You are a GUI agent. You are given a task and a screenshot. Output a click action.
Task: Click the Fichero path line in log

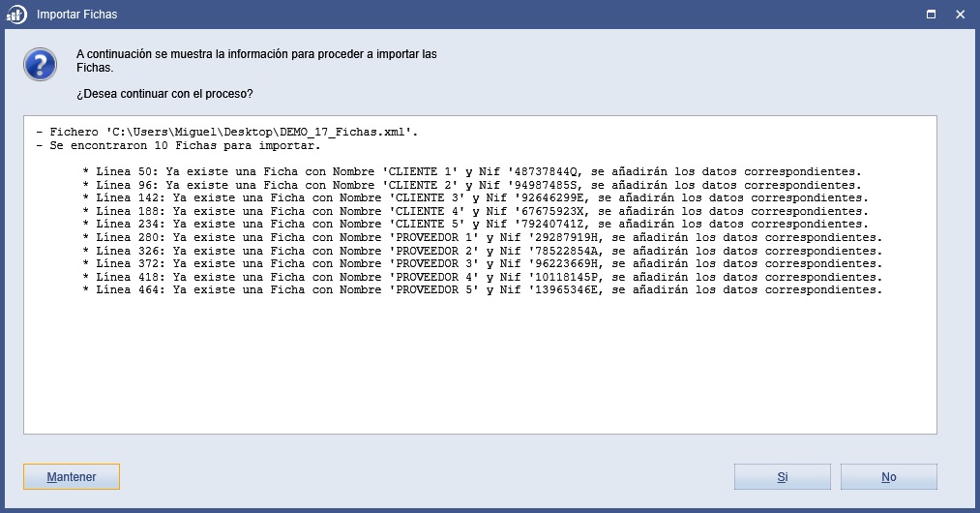pyautogui.click(x=227, y=132)
